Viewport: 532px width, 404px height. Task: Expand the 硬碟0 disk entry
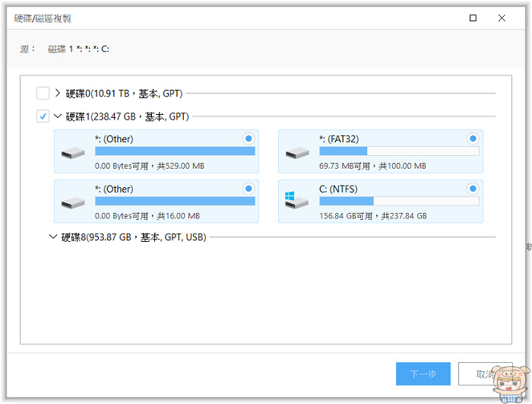(x=58, y=94)
